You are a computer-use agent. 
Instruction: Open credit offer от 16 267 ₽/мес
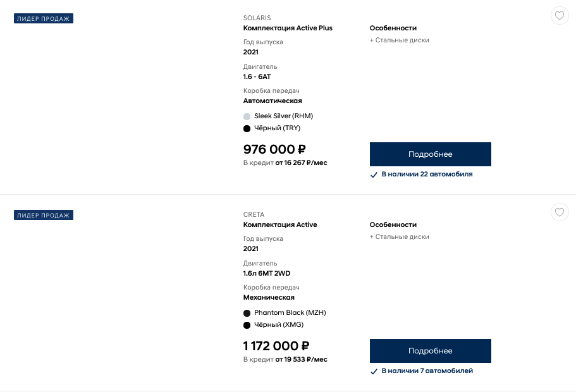tap(301, 162)
